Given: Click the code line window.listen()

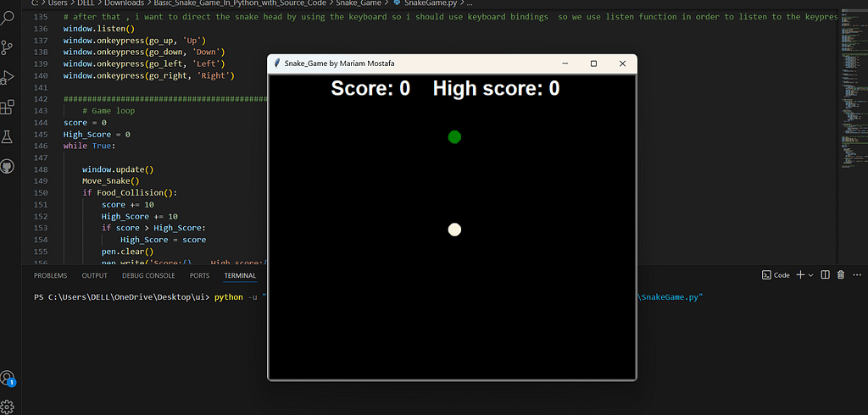Looking at the screenshot, I should (x=99, y=28).
